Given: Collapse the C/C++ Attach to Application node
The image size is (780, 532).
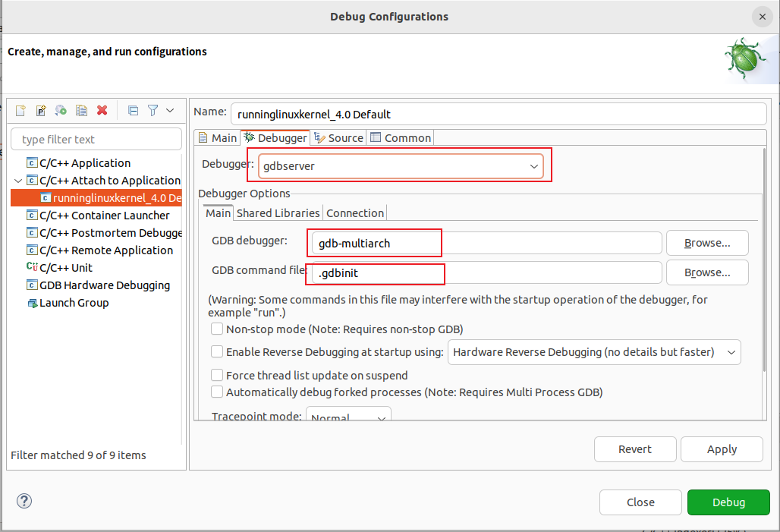Looking at the screenshot, I should click(x=18, y=181).
